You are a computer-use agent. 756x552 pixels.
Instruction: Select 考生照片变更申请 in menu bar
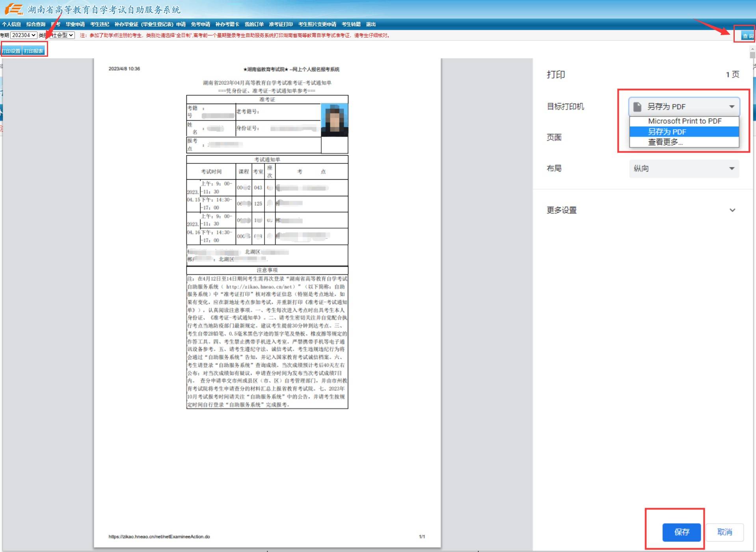(x=317, y=24)
